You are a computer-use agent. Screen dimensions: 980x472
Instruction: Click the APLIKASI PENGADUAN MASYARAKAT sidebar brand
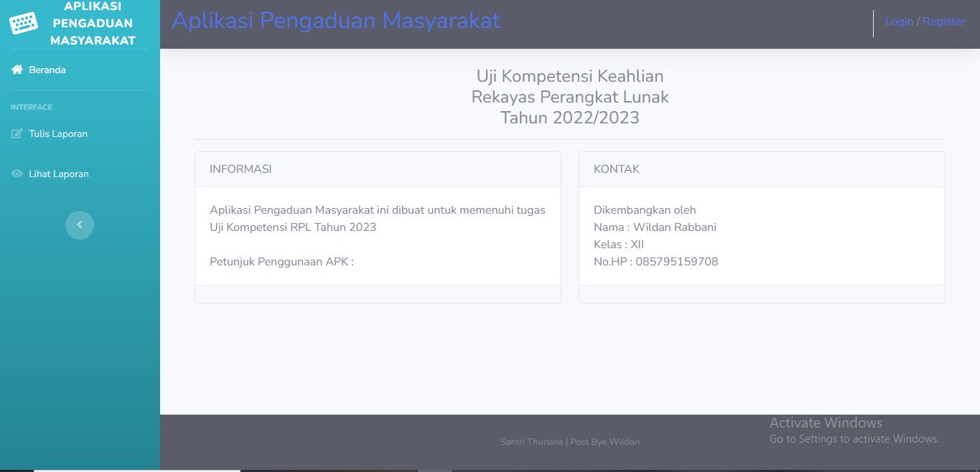80,24
